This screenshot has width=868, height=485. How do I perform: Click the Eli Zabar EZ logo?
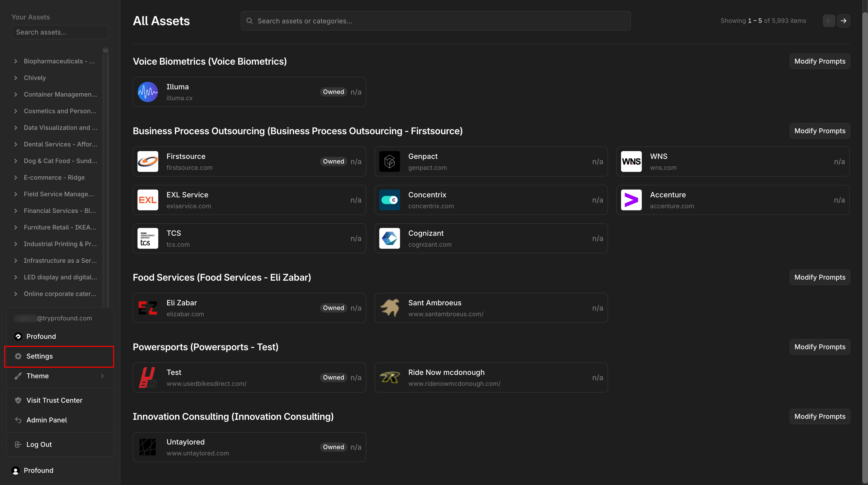click(x=148, y=308)
